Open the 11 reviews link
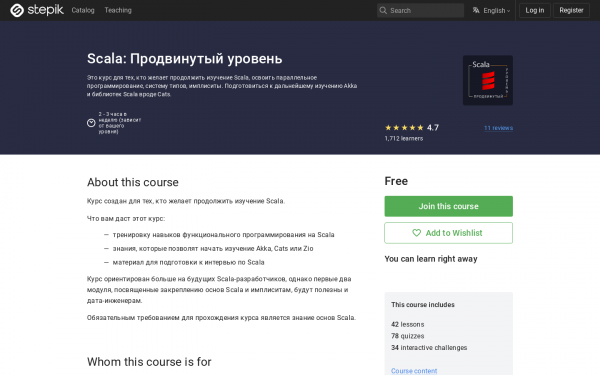Screen dimensions: 600x375 [x=498, y=128]
